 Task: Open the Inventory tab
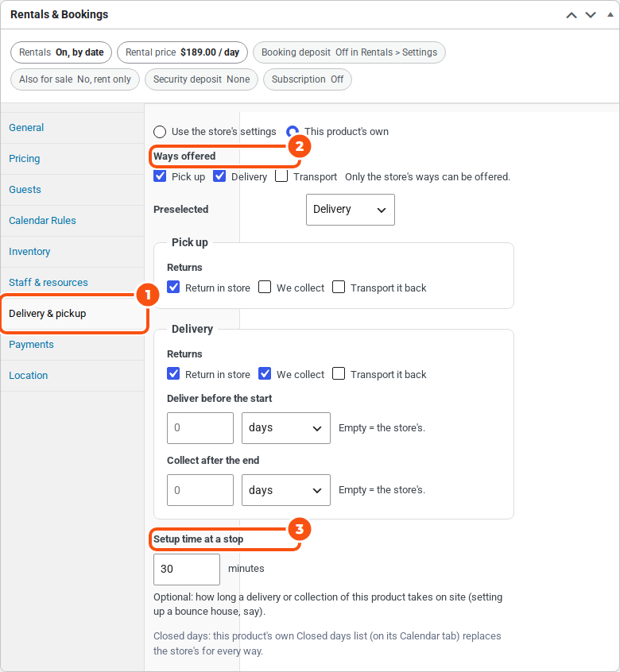[72, 252]
